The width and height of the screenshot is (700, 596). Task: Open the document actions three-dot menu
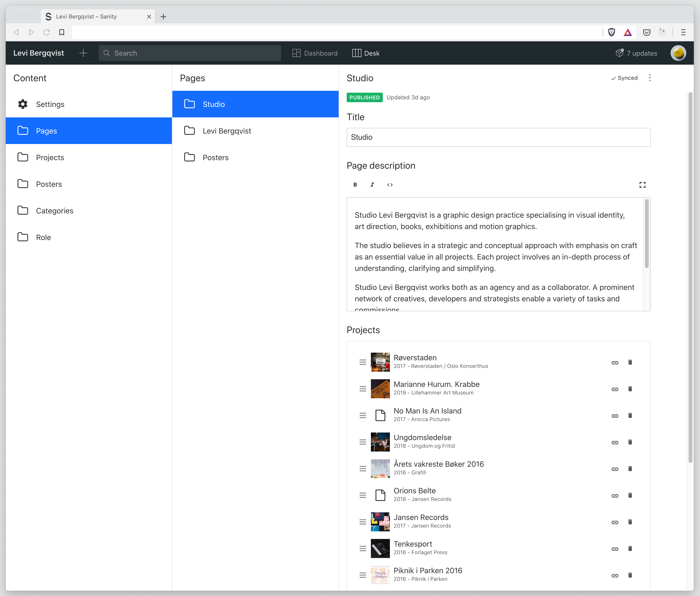(650, 78)
